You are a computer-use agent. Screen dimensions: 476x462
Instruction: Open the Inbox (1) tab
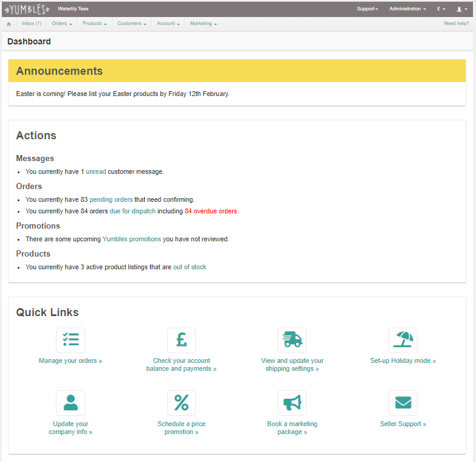(32, 23)
